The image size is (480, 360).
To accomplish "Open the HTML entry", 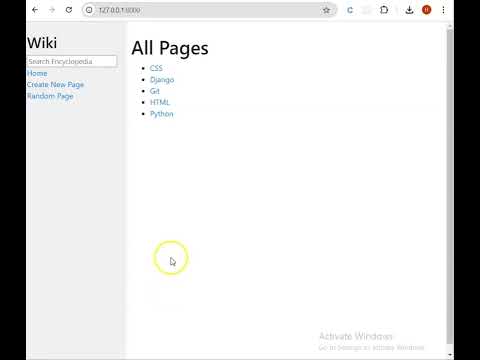I will 160,102.
